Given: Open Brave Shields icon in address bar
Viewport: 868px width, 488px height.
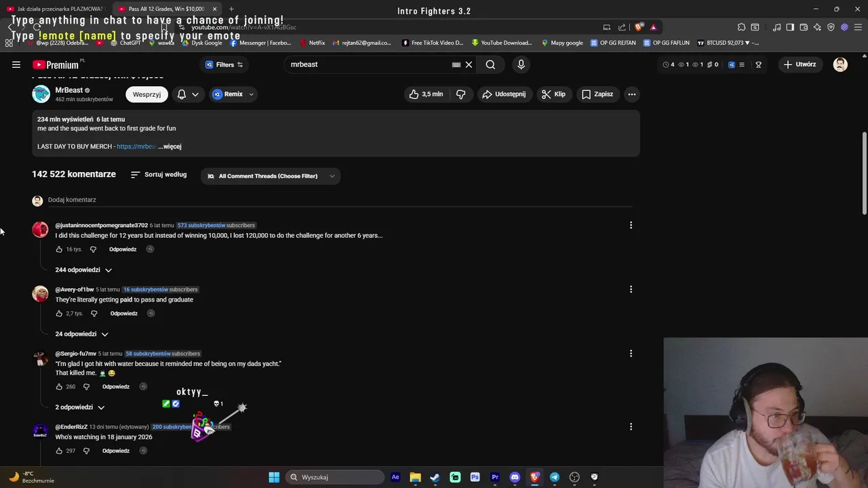Looking at the screenshot, I should (639, 27).
